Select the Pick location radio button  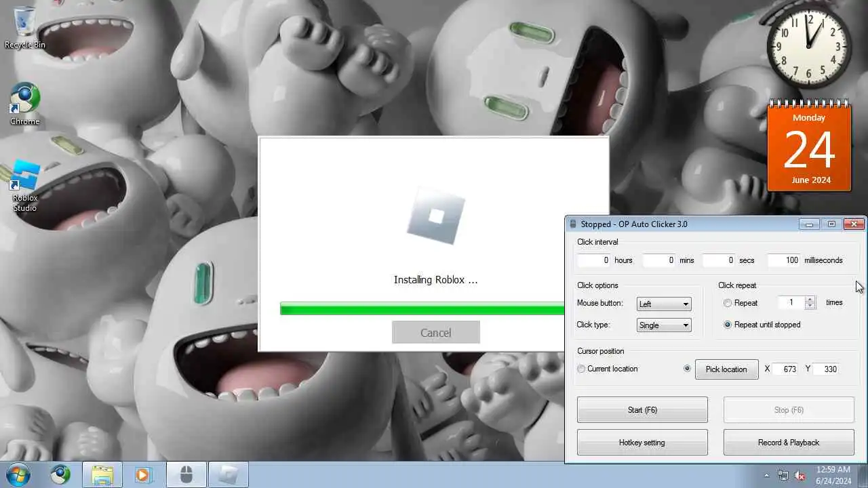687,369
